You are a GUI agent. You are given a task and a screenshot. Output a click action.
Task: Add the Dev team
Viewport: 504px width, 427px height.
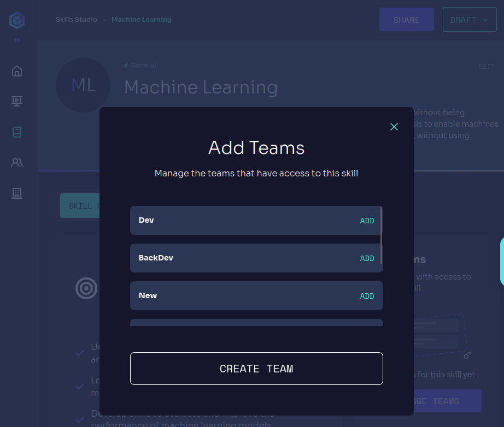(x=367, y=221)
